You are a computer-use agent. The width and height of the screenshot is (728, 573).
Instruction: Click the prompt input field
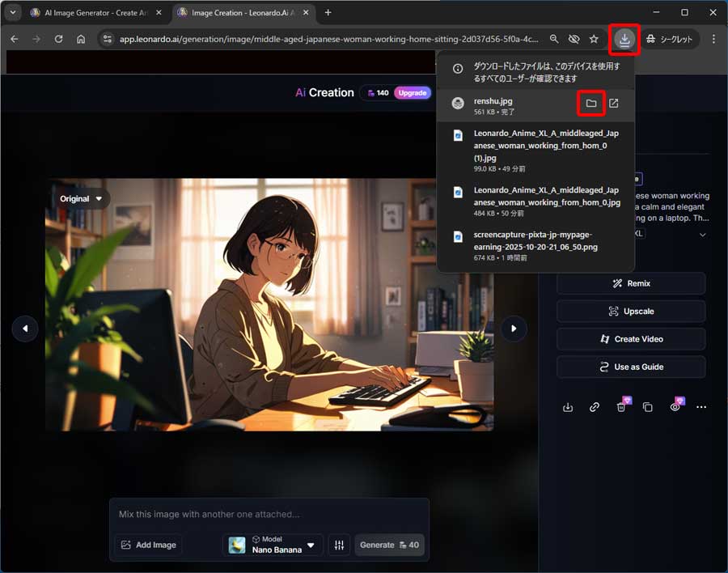[269, 514]
